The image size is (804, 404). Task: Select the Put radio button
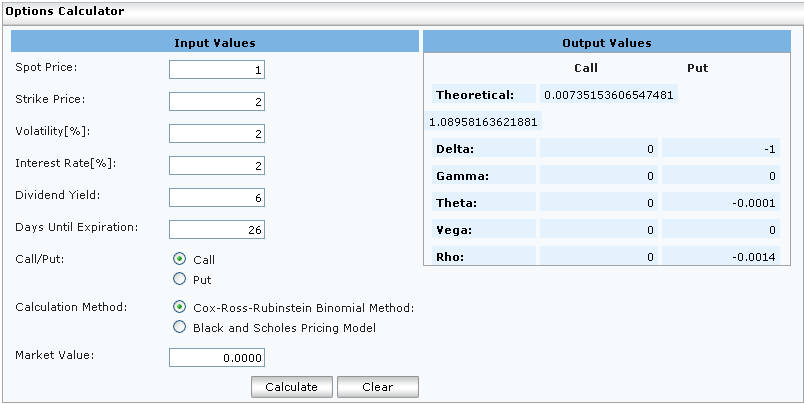[180, 279]
